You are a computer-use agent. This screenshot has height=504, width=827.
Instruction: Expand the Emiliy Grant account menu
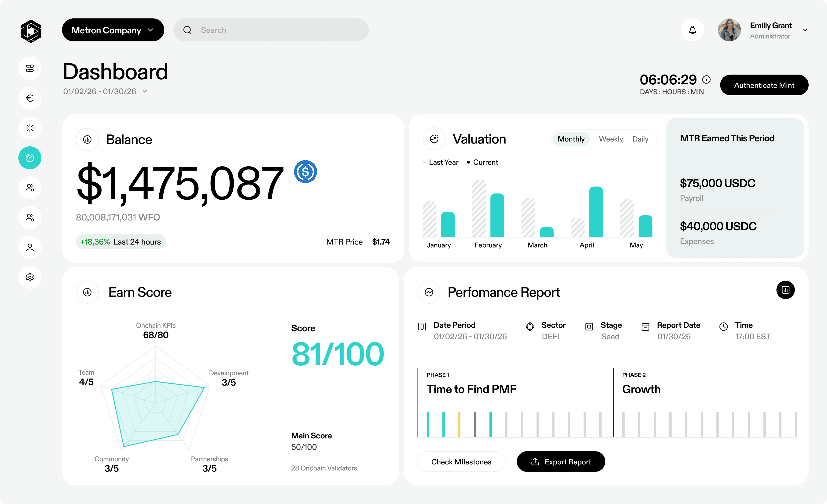click(805, 30)
